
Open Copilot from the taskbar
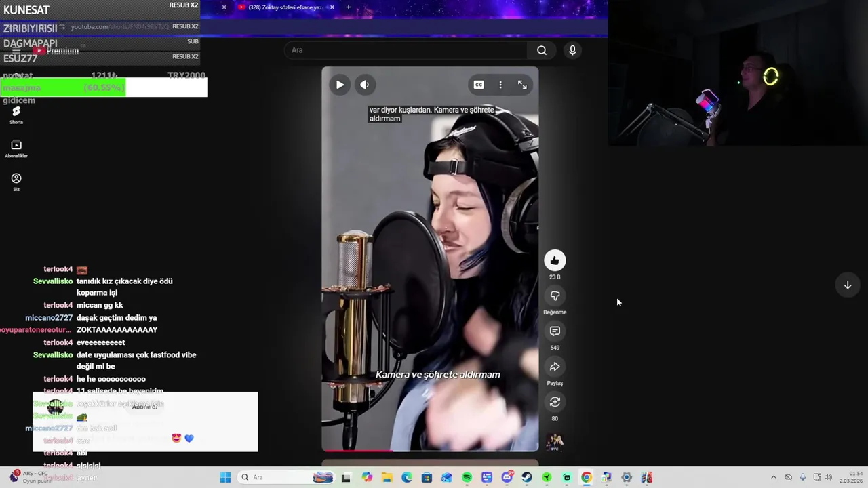(x=367, y=477)
